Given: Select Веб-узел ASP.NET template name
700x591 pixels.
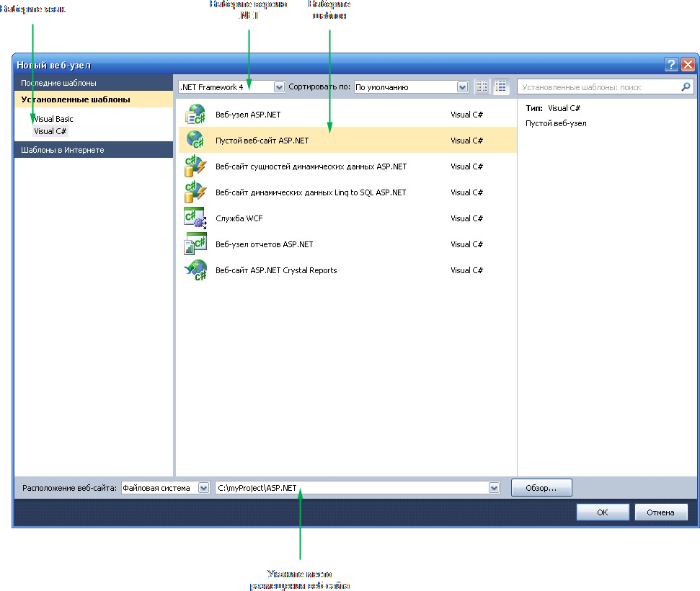Looking at the screenshot, I should (x=248, y=115).
